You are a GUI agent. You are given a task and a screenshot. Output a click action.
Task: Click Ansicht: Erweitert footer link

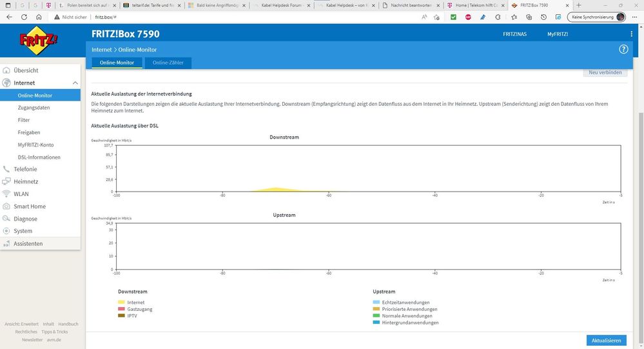click(21, 324)
